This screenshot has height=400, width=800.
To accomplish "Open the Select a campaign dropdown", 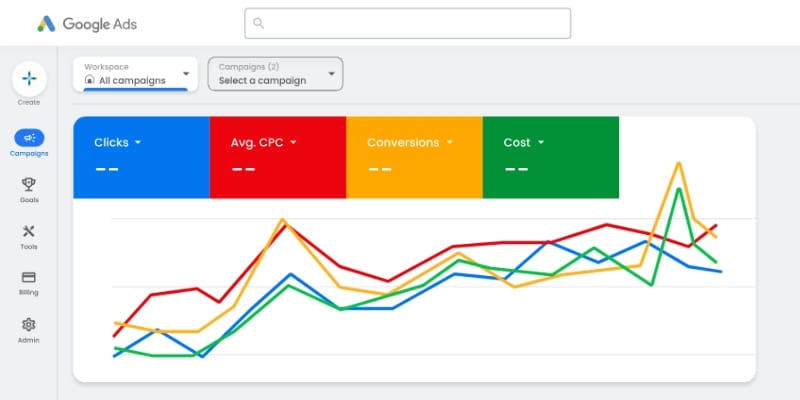I will [x=275, y=73].
